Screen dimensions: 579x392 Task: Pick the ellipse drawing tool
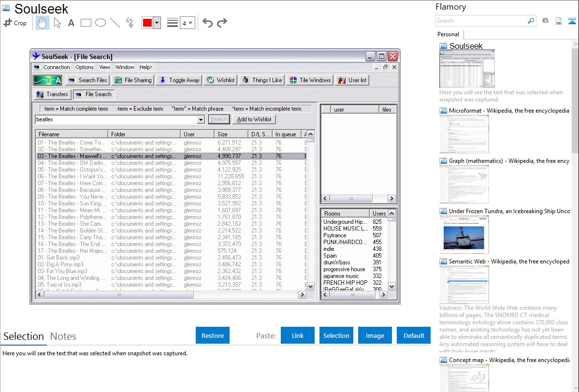click(x=101, y=23)
